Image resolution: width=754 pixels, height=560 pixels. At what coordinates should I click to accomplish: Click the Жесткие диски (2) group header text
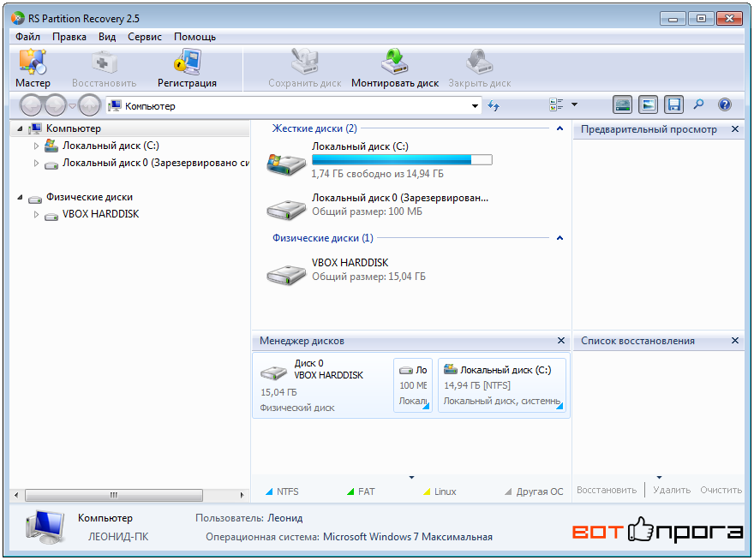coord(314,128)
